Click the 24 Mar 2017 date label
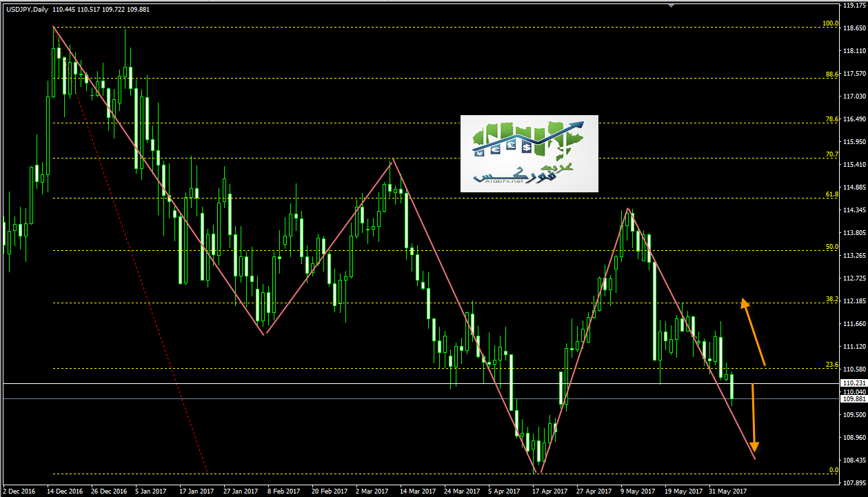This screenshot has width=868, height=497. pos(462,491)
